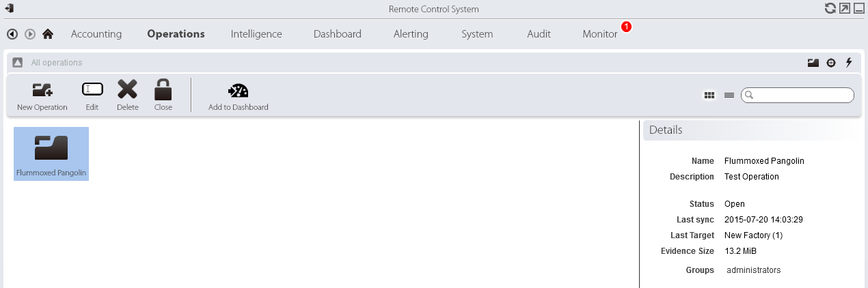Go to the Home screen icon

pyautogui.click(x=48, y=34)
